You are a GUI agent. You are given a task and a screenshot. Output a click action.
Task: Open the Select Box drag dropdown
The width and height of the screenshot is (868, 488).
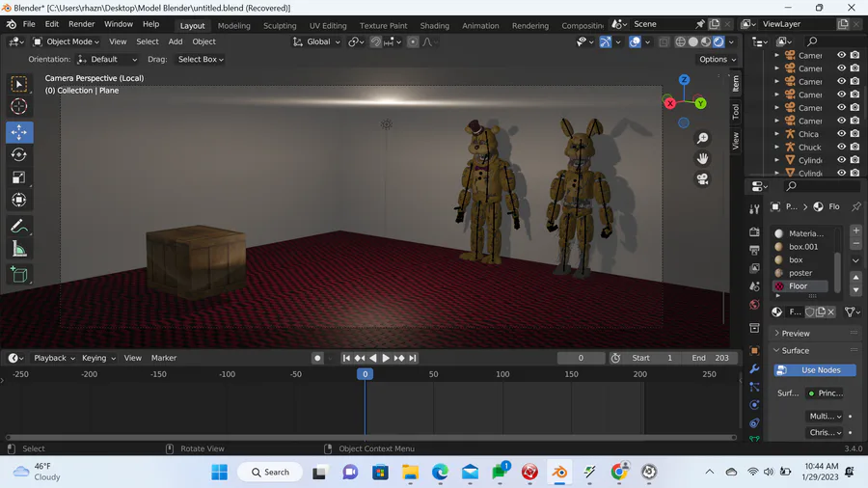[x=201, y=59]
